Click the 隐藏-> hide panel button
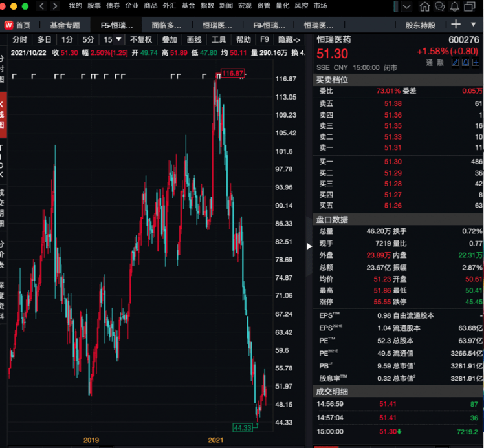 (x=289, y=39)
